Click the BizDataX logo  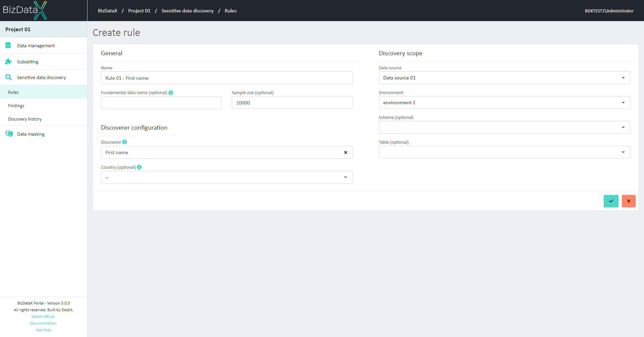(x=25, y=10)
